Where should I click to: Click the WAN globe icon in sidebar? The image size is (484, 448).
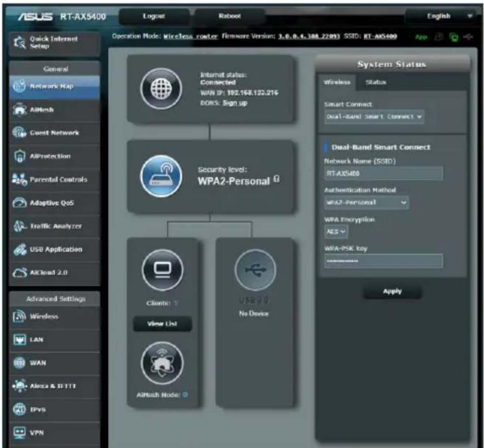point(19,363)
